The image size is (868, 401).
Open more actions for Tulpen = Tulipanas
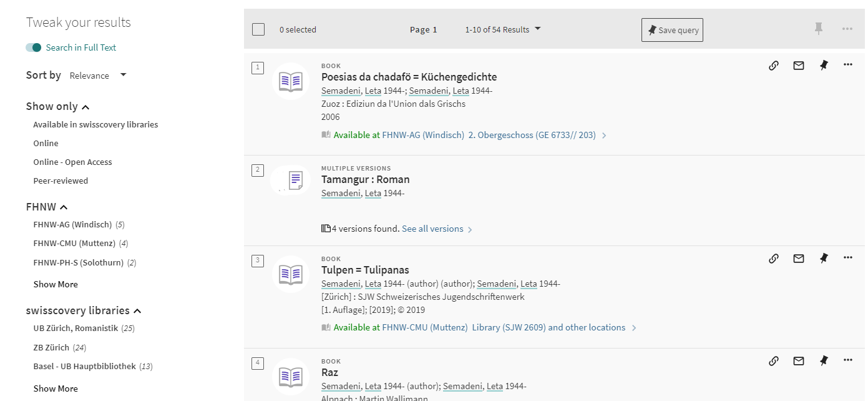(847, 258)
